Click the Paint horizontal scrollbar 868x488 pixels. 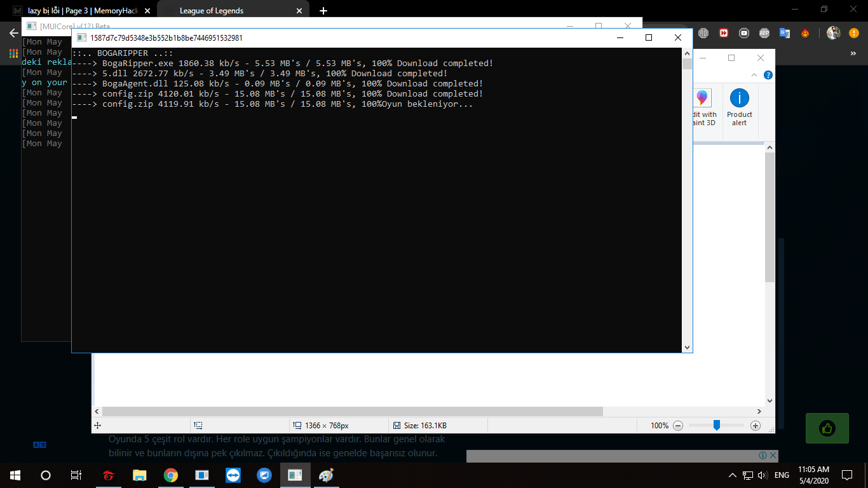click(x=352, y=412)
